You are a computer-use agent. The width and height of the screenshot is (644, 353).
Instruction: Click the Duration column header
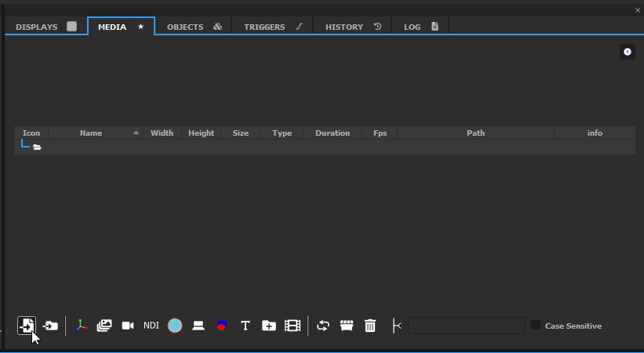click(x=333, y=133)
